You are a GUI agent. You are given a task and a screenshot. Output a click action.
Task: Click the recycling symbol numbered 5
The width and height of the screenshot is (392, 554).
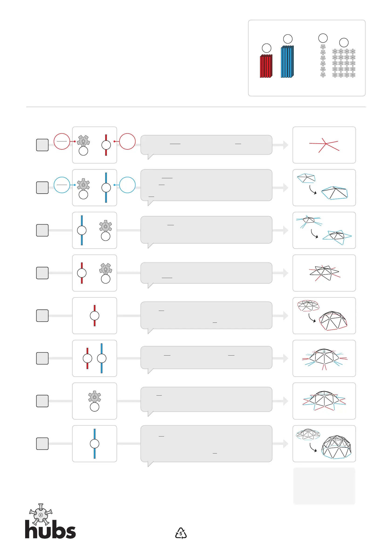click(181, 534)
